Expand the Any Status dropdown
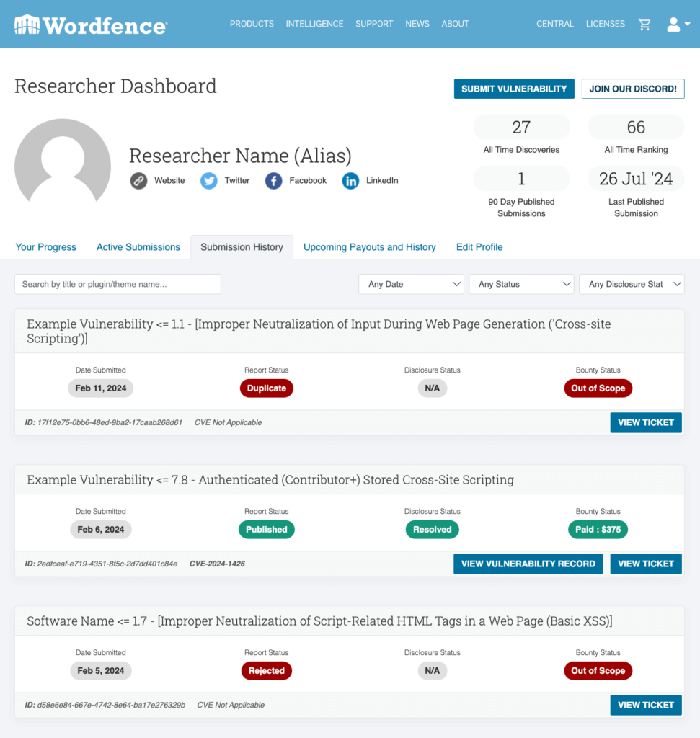The height and width of the screenshot is (738, 700). point(521,284)
